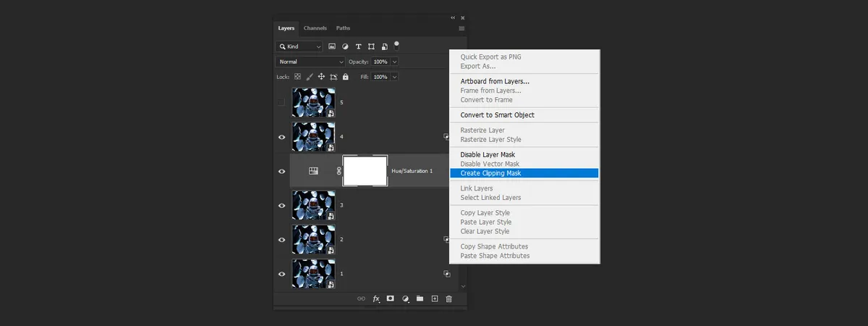The height and width of the screenshot is (326, 868).
Task: Hide Hue/Saturation 1 layer eye
Action: pos(282,171)
